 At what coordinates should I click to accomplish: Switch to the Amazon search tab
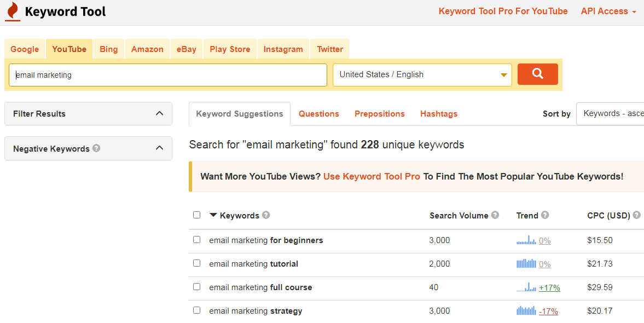[x=147, y=49]
